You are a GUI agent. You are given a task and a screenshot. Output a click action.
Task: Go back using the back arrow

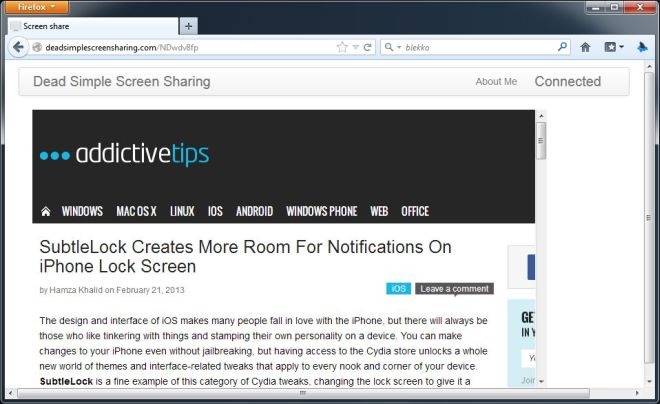click(18, 47)
